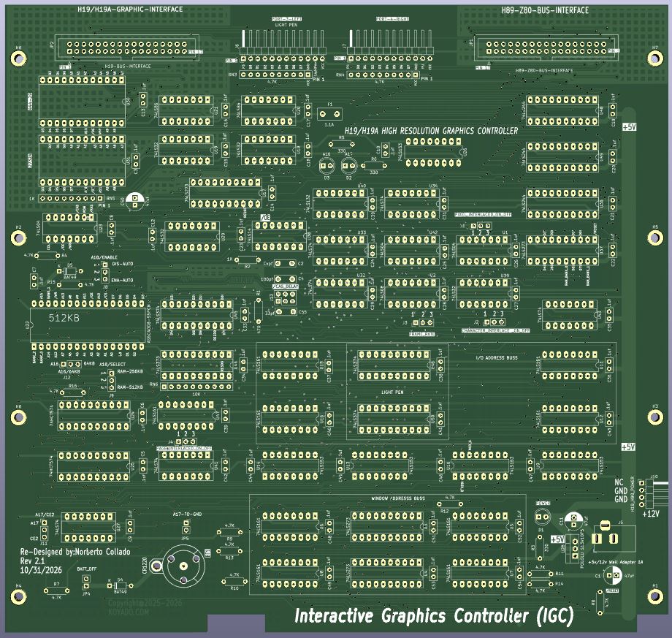This screenshot has height=638, width=672.
Task: Select the J9 A18/SELECT RAM size jumper
Action: [x=111, y=380]
